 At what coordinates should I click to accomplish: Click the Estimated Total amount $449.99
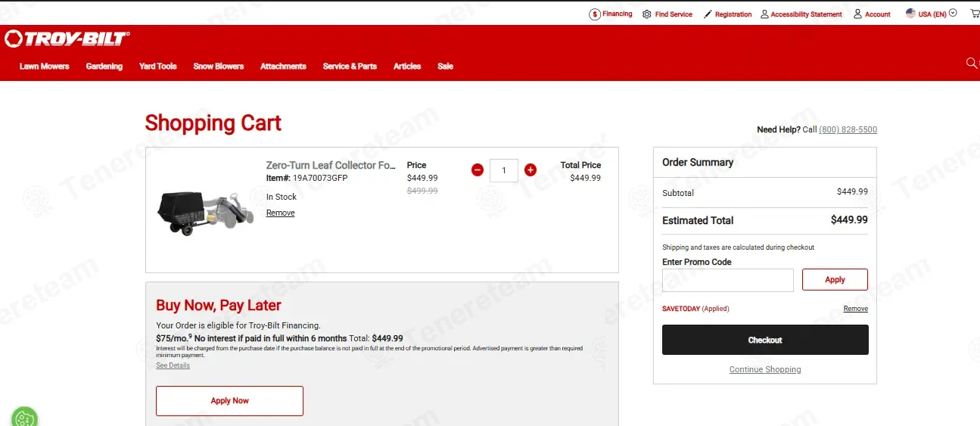[849, 220]
